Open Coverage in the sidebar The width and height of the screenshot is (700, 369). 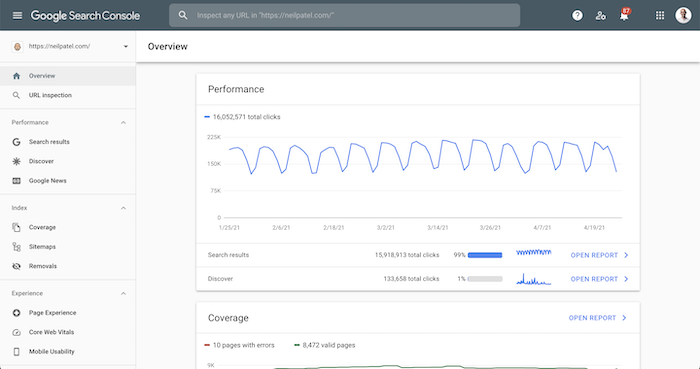click(68, 227)
